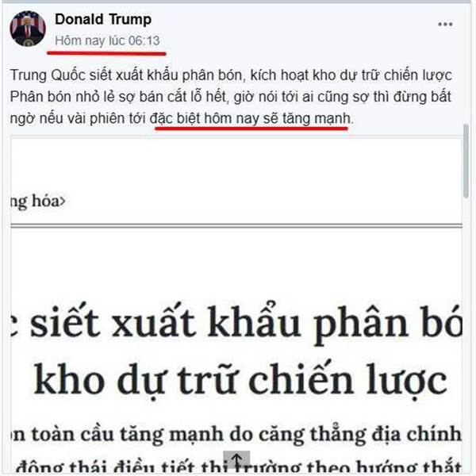This screenshot has width=476, height=476.
Task: Click the chevron after 'ng hóa'
Action: (62, 201)
